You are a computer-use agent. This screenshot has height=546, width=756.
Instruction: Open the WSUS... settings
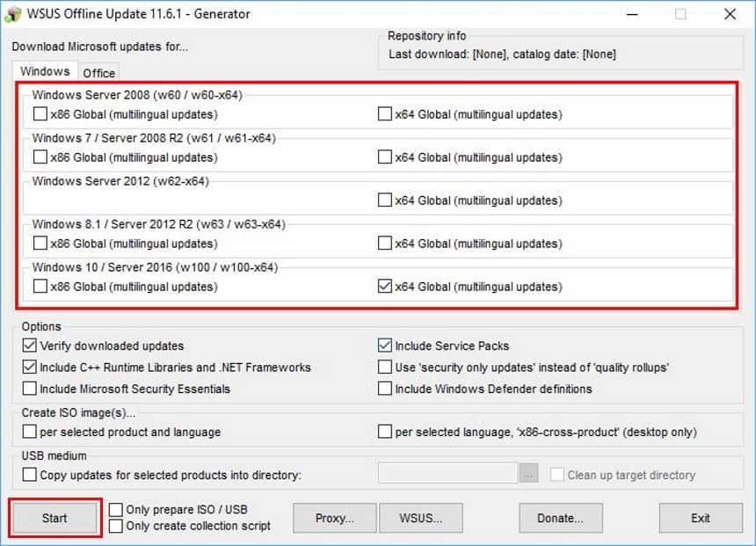[421, 518]
